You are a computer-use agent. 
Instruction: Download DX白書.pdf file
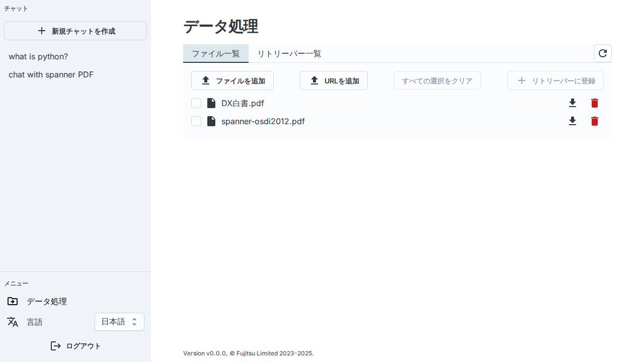(x=573, y=103)
